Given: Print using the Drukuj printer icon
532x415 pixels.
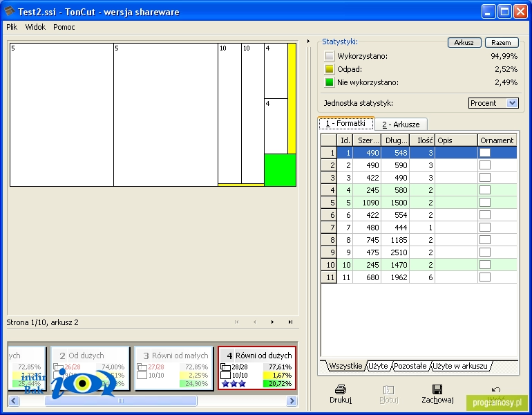Looking at the screenshot, I should 341,389.
